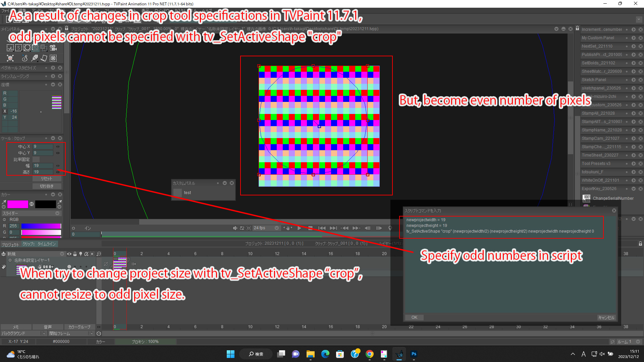Jump to first frame

pos(322,228)
